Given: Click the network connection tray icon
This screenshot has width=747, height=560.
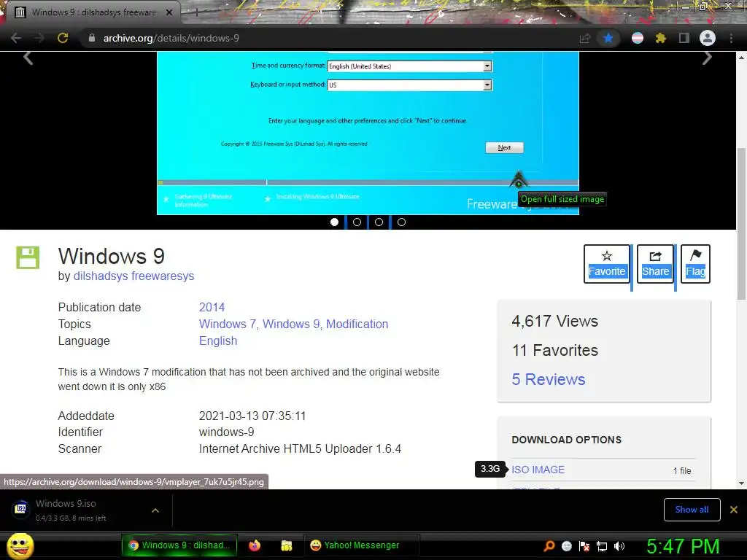Looking at the screenshot, I should pyautogui.click(x=602, y=546).
